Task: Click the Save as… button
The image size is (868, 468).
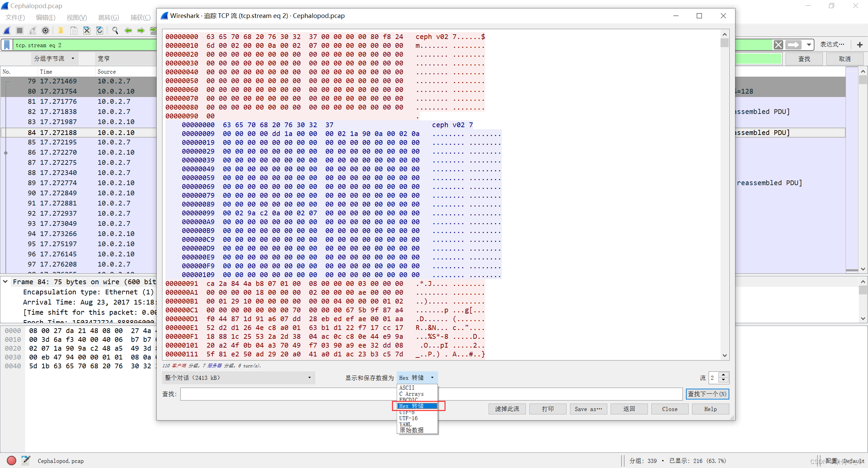Action: (588, 409)
